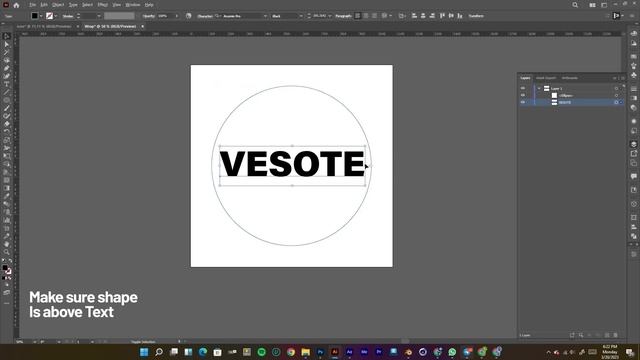
Task: Click the Search icon in top bar
Action: click(x=575, y=5)
